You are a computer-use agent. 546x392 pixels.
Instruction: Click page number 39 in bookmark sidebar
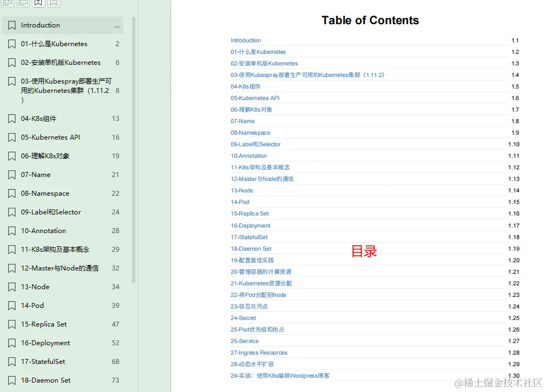(x=116, y=306)
